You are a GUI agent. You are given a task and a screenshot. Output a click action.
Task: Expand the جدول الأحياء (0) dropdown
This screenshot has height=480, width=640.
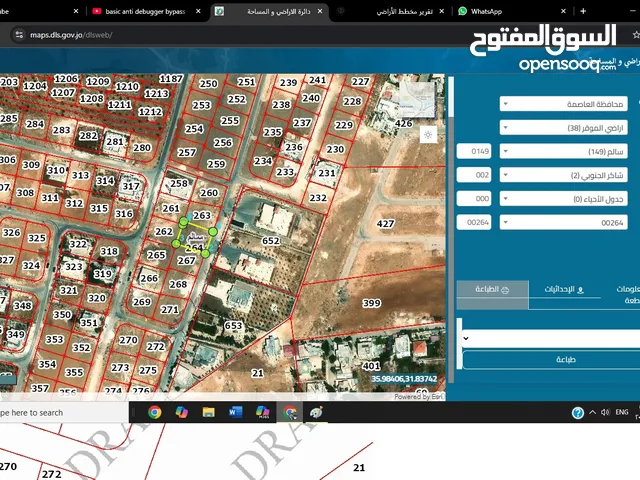coord(564,199)
